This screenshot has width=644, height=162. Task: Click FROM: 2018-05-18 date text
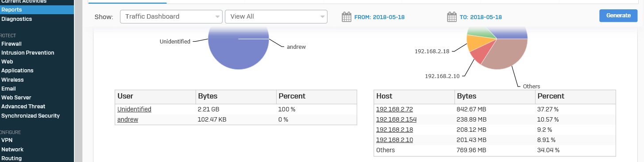pos(379,17)
